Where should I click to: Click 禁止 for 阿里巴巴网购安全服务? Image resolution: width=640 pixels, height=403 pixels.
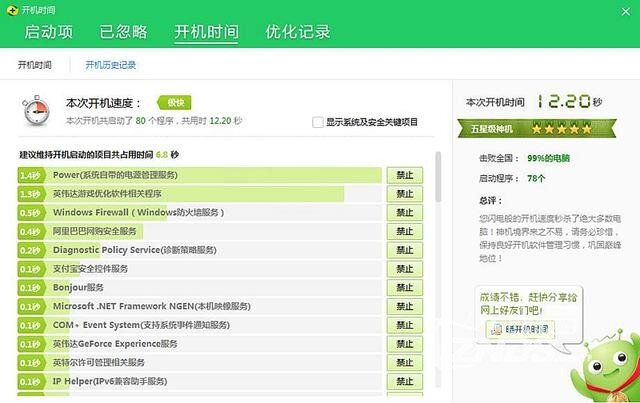click(404, 232)
